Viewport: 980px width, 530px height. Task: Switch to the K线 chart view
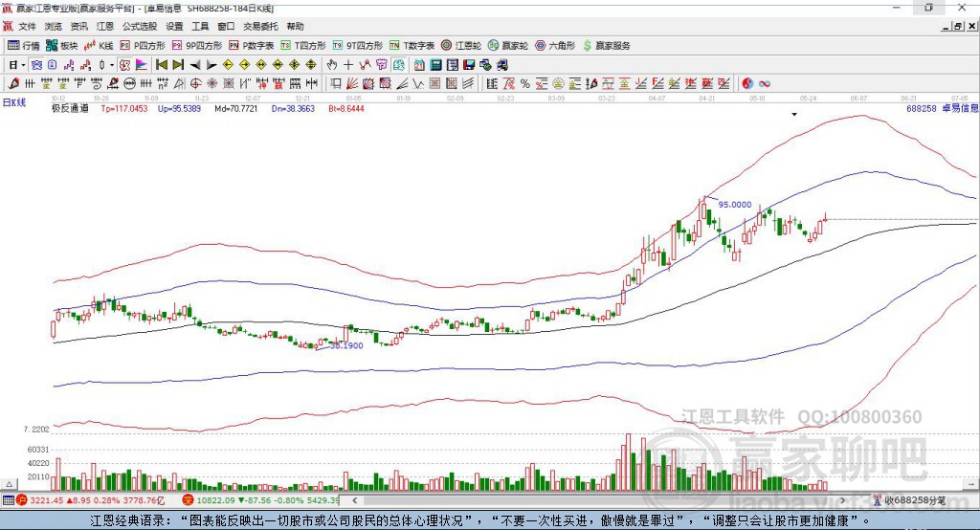click(99, 46)
